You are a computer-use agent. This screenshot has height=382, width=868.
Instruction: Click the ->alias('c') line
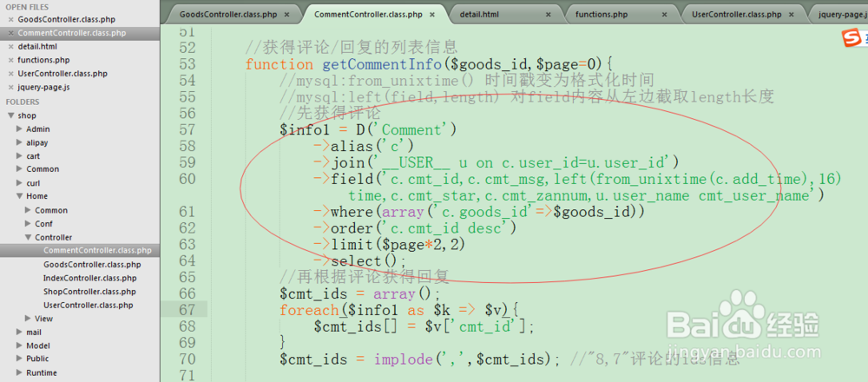click(365, 146)
